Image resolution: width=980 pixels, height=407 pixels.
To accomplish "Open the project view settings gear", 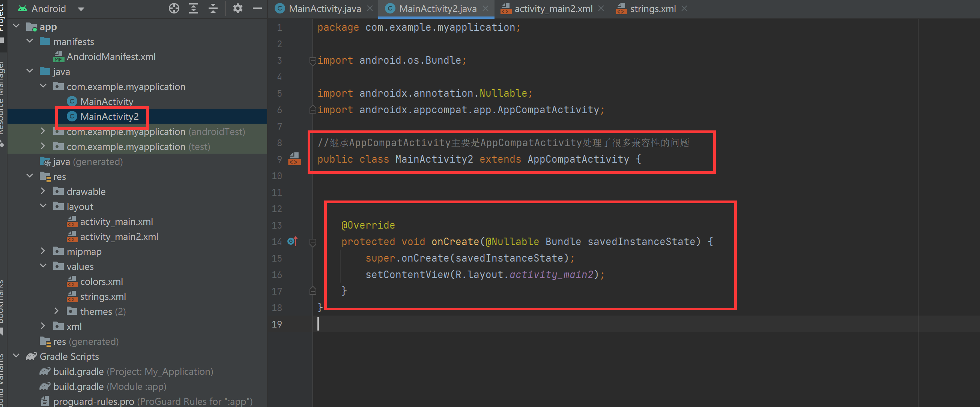I will pos(238,8).
